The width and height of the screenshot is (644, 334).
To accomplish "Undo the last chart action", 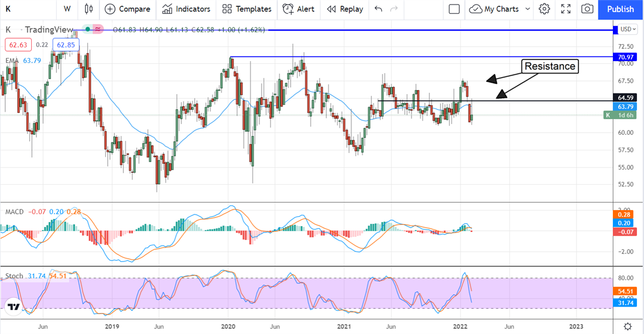I will pos(378,9).
